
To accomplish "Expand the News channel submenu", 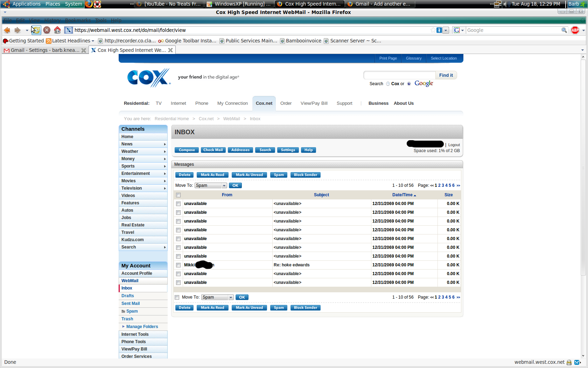I will tap(164, 144).
